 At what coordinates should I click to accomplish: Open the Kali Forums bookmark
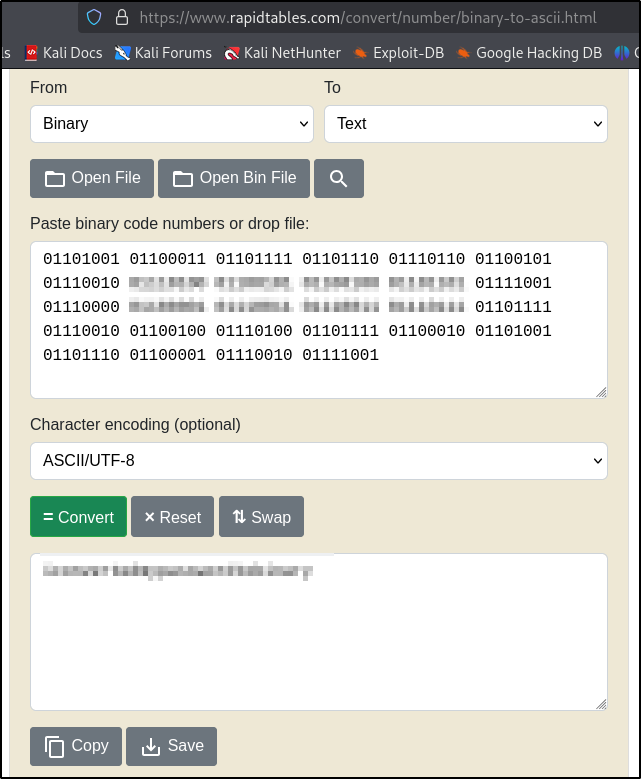pos(163,53)
